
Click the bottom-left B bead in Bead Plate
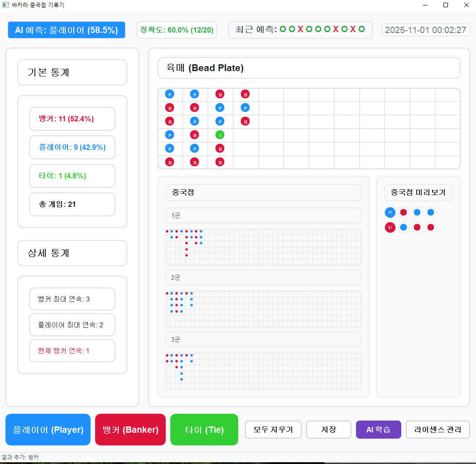point(169,162)
